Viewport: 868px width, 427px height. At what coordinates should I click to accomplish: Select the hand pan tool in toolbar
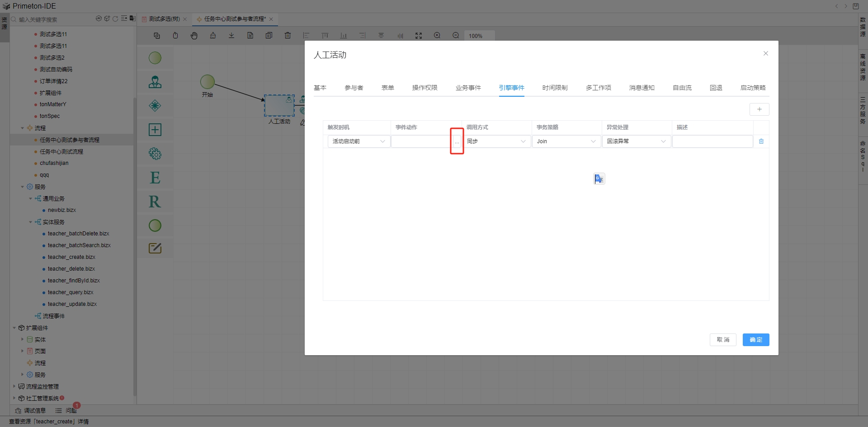coord(194,36)
